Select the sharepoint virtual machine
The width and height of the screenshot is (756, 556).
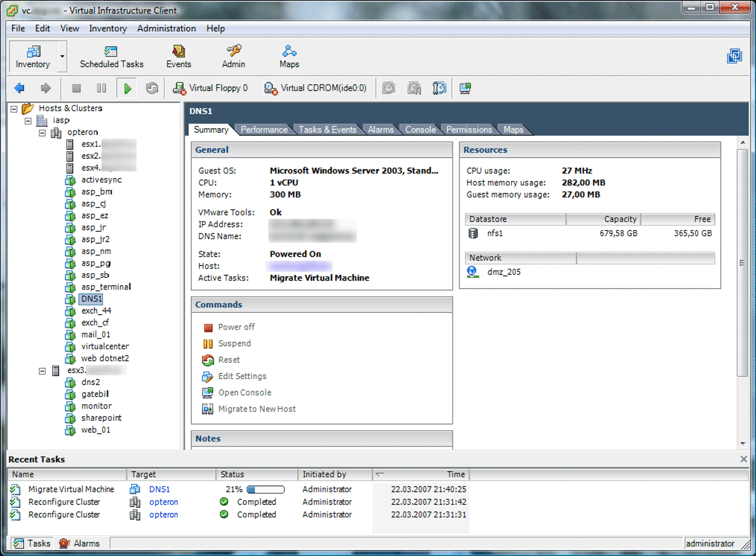point(101,418)
